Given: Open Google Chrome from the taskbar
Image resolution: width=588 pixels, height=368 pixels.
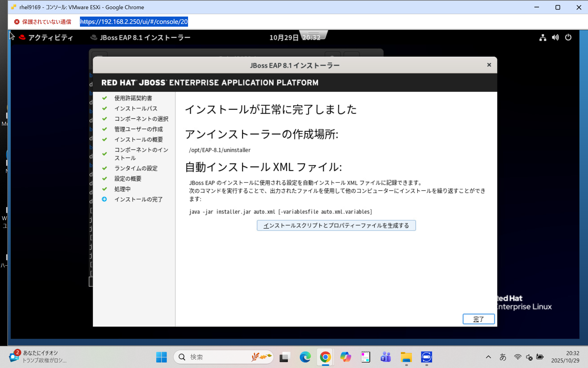Looking at the screenshot, I should click(325, 357).
